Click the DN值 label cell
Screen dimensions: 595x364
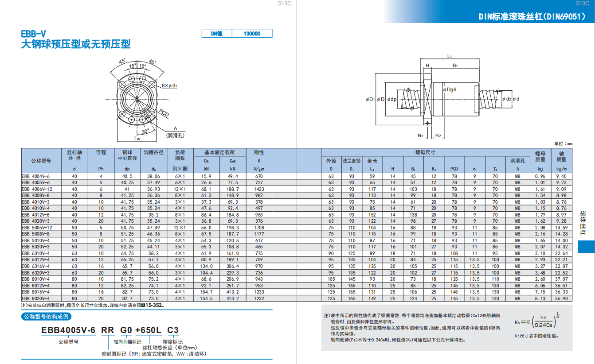[216, 34]
